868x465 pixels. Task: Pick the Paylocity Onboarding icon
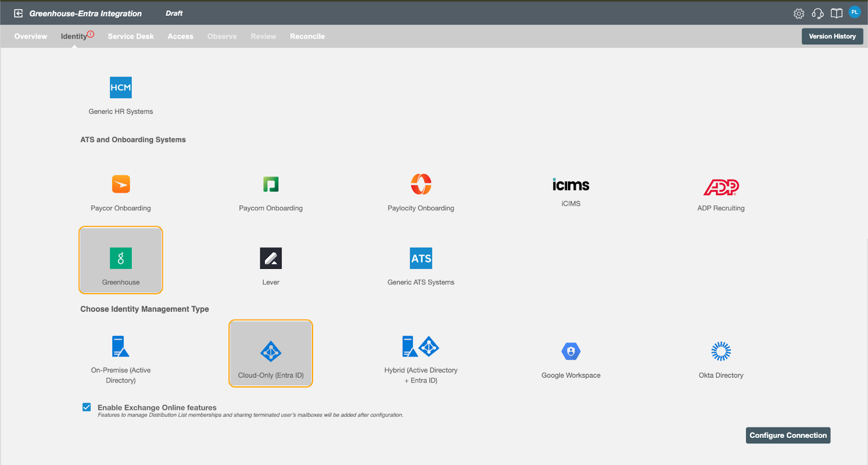point(421,184)
